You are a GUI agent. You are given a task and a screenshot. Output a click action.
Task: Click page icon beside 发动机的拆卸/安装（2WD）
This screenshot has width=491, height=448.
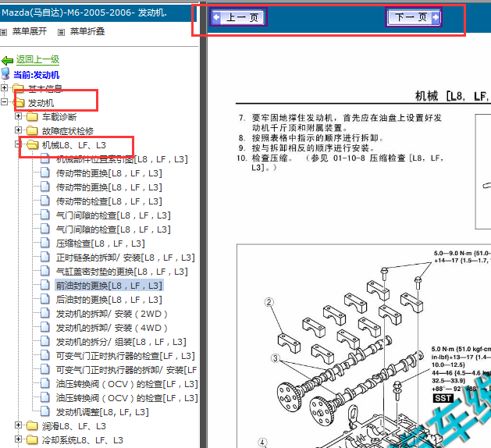click(x=45, y=313)
